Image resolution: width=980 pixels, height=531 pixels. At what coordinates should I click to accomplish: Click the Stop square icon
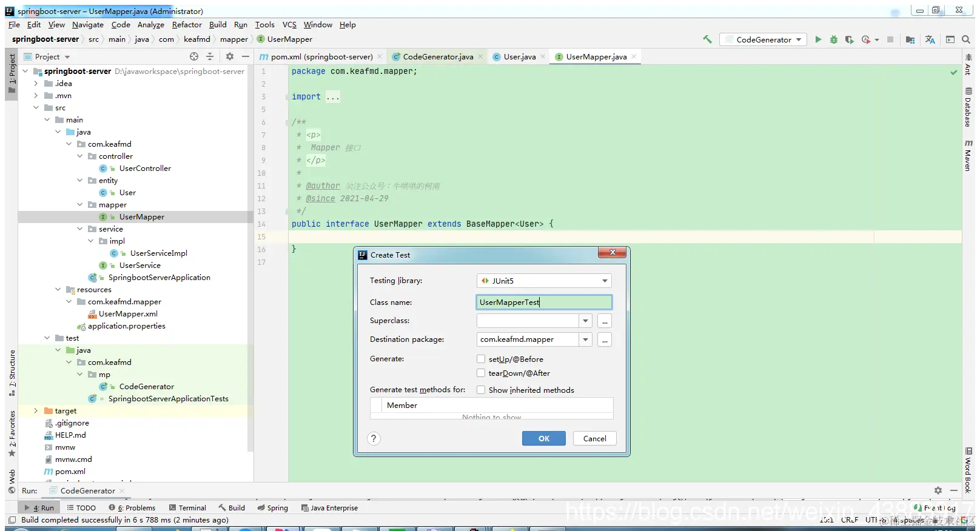coord(890,39)
